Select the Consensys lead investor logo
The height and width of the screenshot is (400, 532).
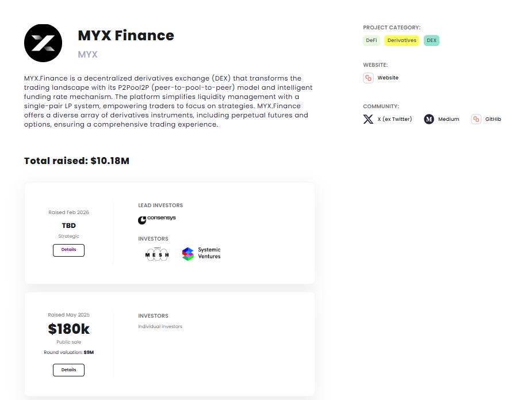(157, 219)
